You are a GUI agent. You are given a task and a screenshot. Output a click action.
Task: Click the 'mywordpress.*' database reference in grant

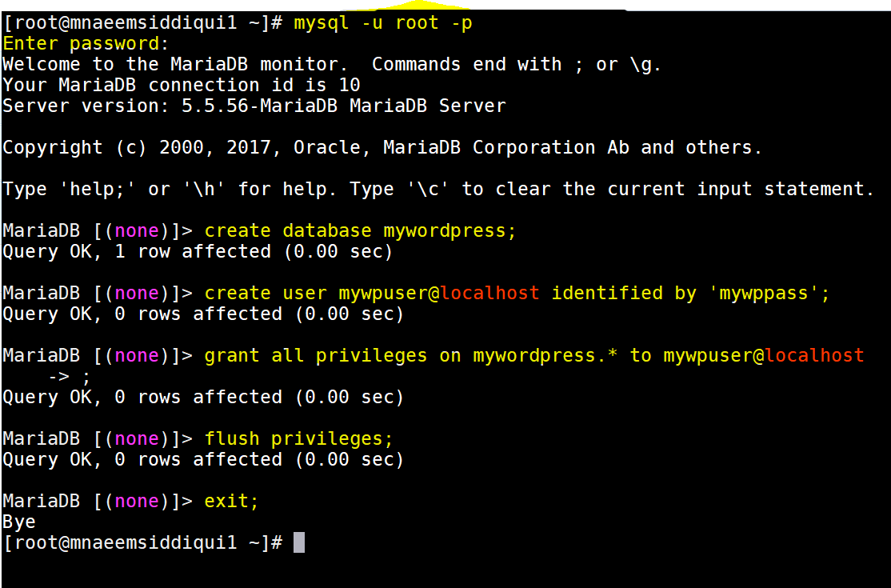[x=545, y=356]
